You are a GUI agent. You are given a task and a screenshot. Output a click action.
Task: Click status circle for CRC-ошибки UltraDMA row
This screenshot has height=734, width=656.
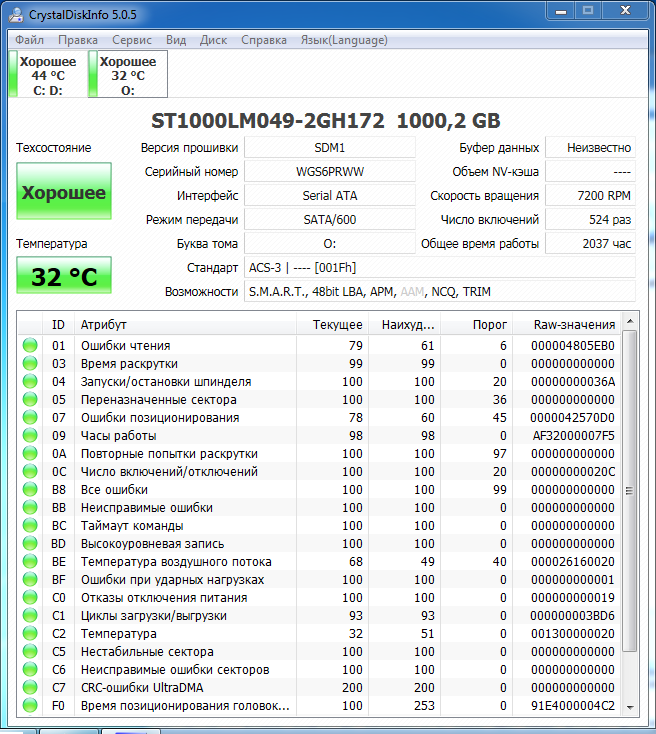point(30,688)
